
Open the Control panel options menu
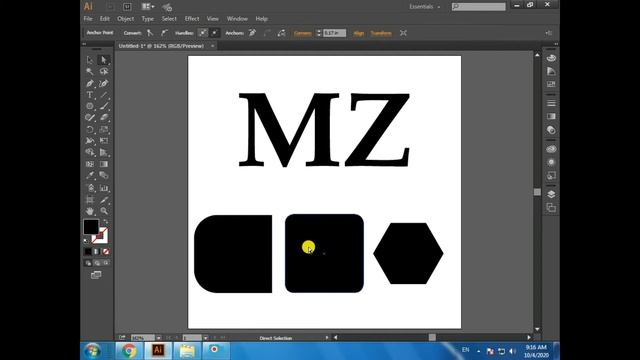tap(549, 33)
